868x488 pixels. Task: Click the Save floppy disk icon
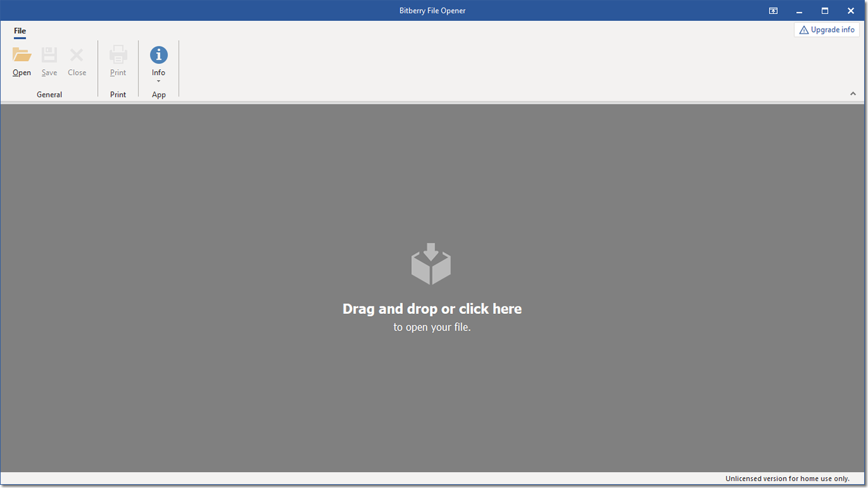coord(50,55)
